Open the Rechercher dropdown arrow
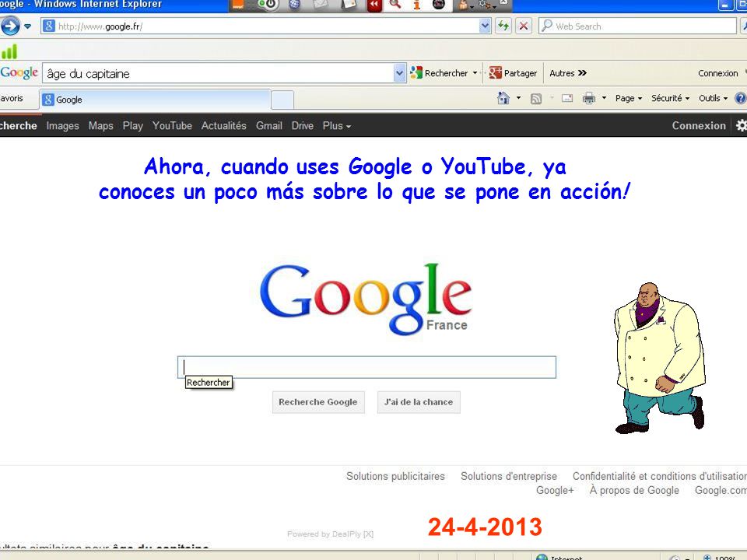 point(475,73)
